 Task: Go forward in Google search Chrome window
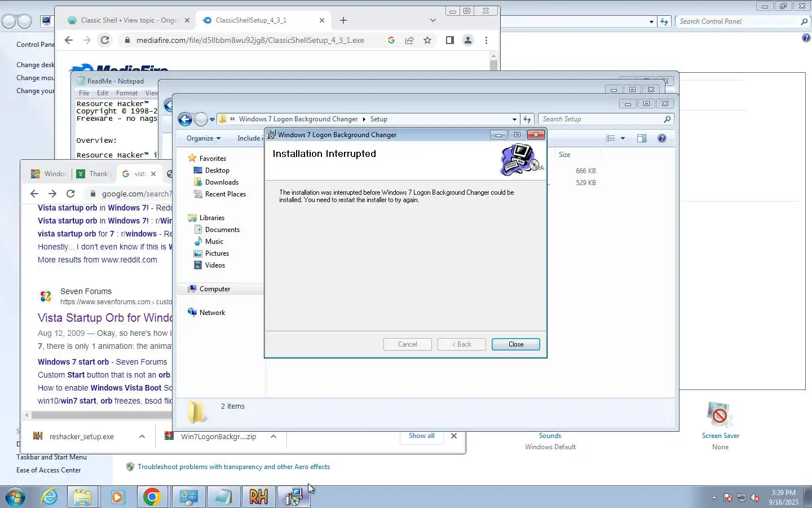pyautogui.click(x=52, y=194)
